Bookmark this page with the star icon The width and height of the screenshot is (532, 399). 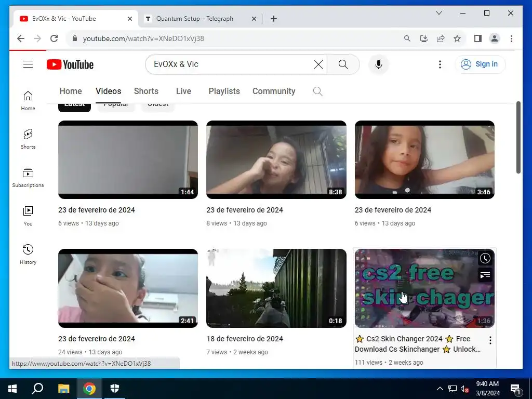(x=457, y=38)
